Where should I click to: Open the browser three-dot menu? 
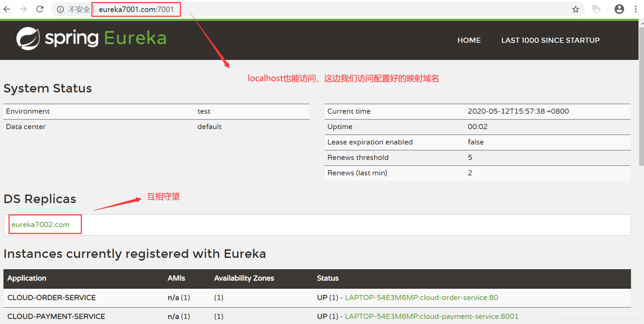(x=636, y=9)
